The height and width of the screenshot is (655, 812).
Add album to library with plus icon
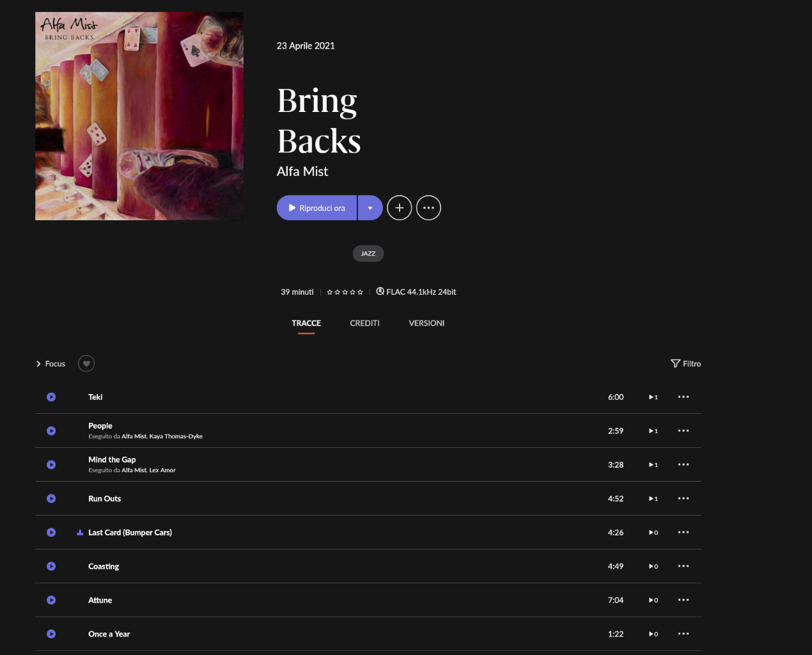coord(400,208)
